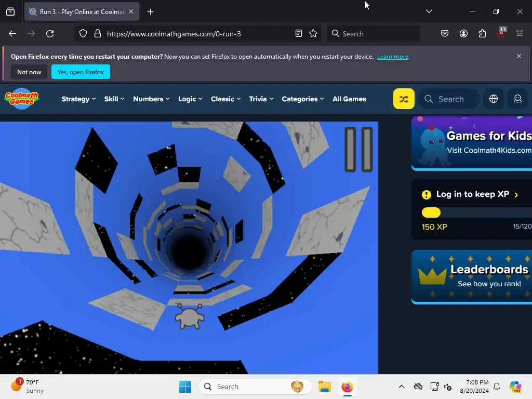The height and width of the screenshot is (399, 532).
Task: Open the Firefox View icon in the tab strip
Action: 10,12
